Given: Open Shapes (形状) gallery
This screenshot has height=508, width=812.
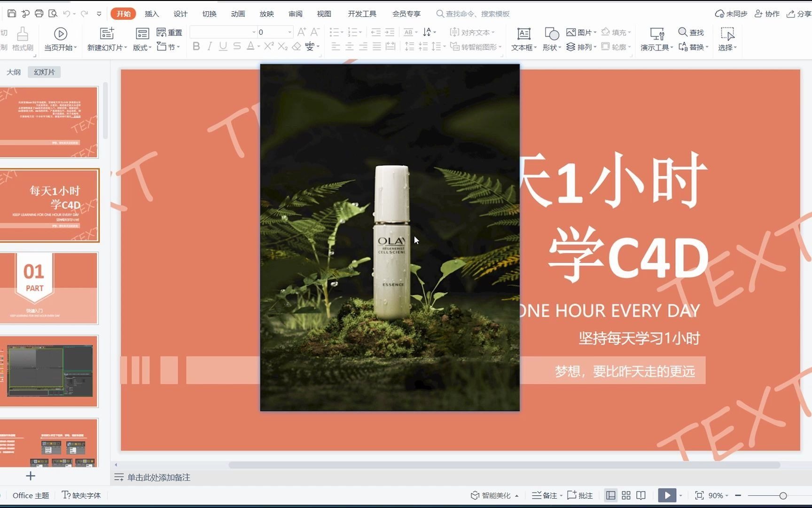Looking at the screenshot, I should tap(552, 39).
